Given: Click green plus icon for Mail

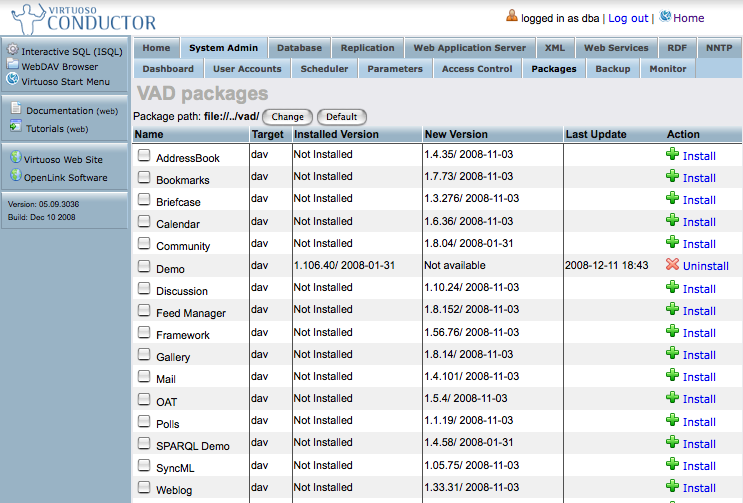Looking at the screenshot, I should tap(672, 375).
